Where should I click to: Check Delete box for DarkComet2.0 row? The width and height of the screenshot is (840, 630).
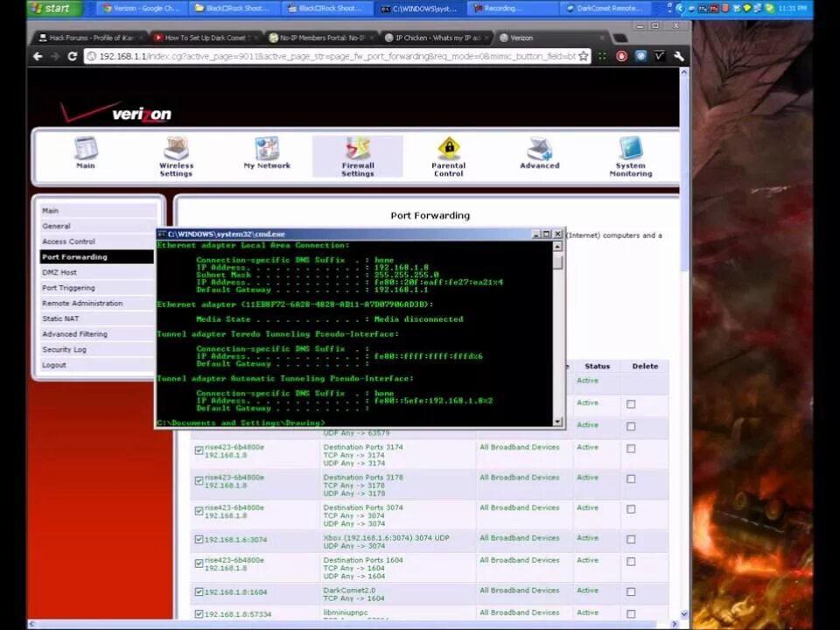click(631, 592)
